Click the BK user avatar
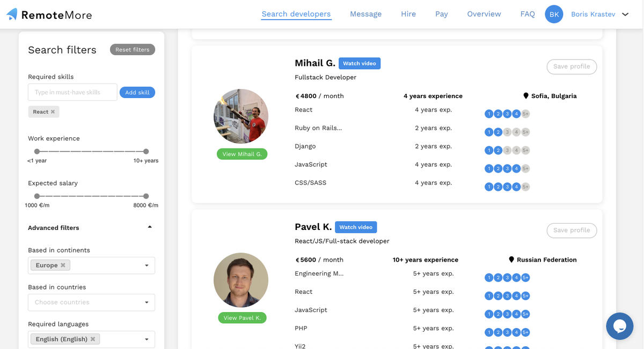Screen dimensions: 644x349 tap(554, 14)
